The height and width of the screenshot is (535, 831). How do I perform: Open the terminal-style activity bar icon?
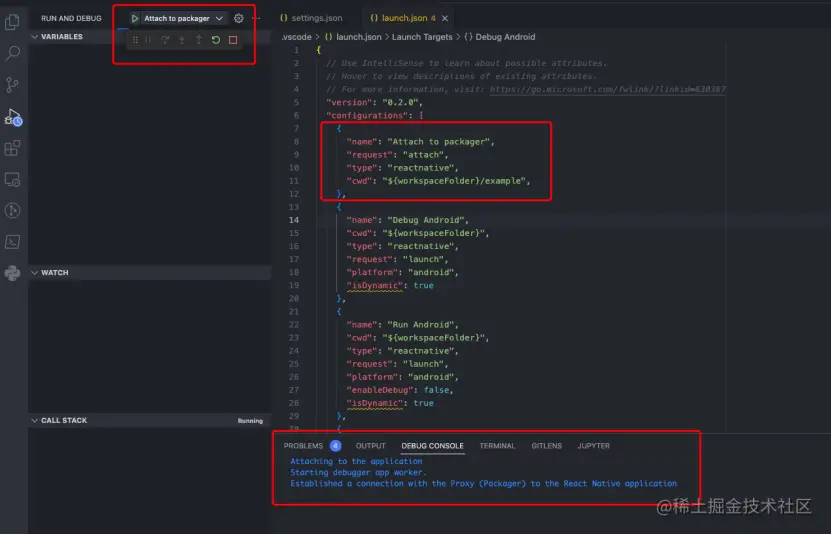[x=12, y=242]
